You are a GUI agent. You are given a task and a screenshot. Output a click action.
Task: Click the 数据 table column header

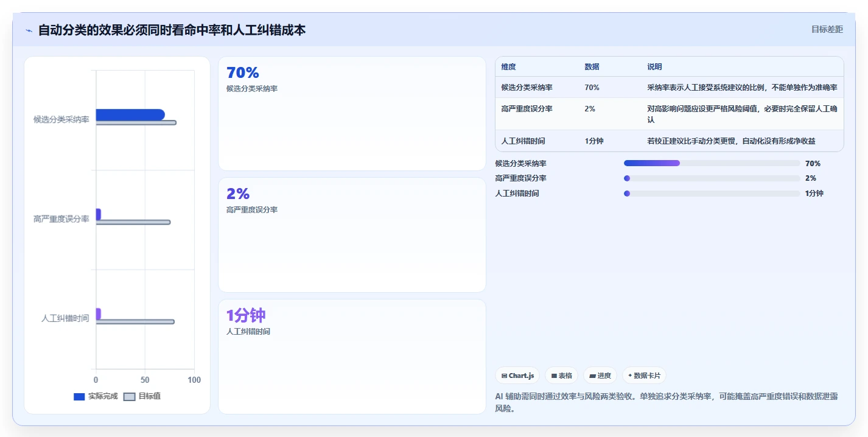pyautogui.click(x=592, y=67)
